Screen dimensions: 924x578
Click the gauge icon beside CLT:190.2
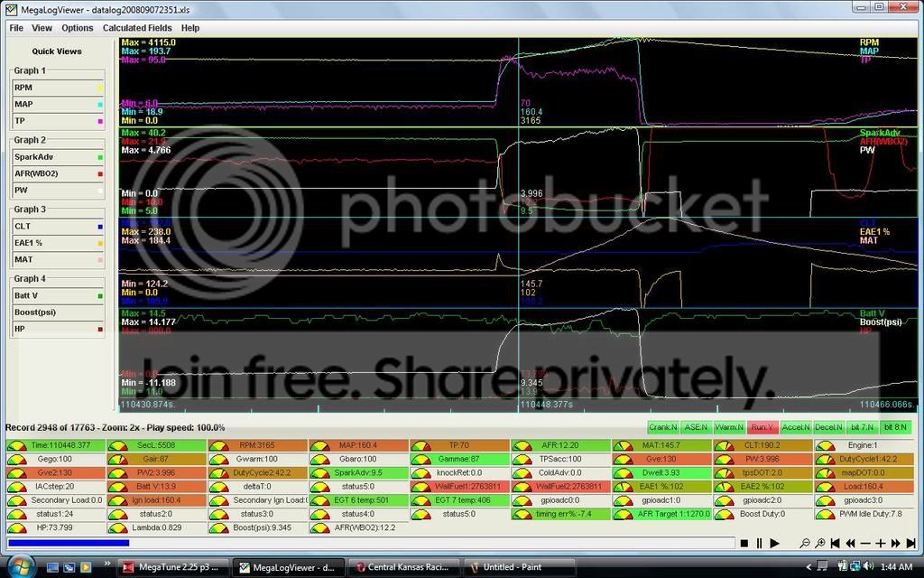click(x=724, y=446)
